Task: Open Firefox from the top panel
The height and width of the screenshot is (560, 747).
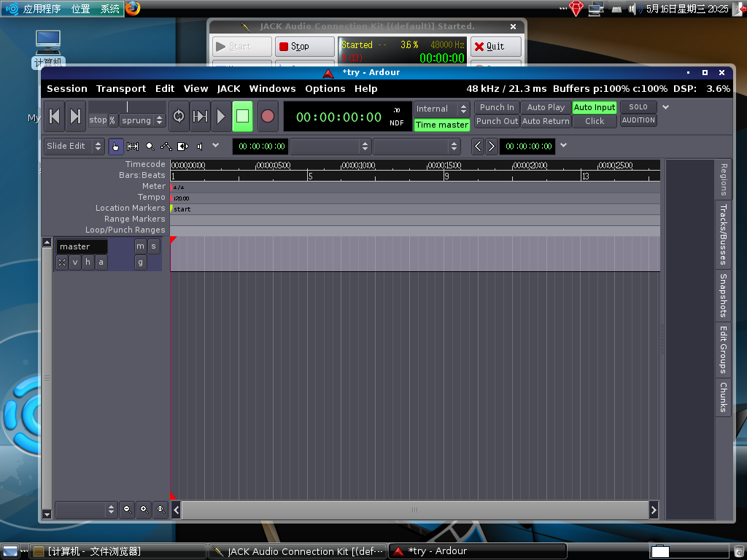Action: coord(133,9)
